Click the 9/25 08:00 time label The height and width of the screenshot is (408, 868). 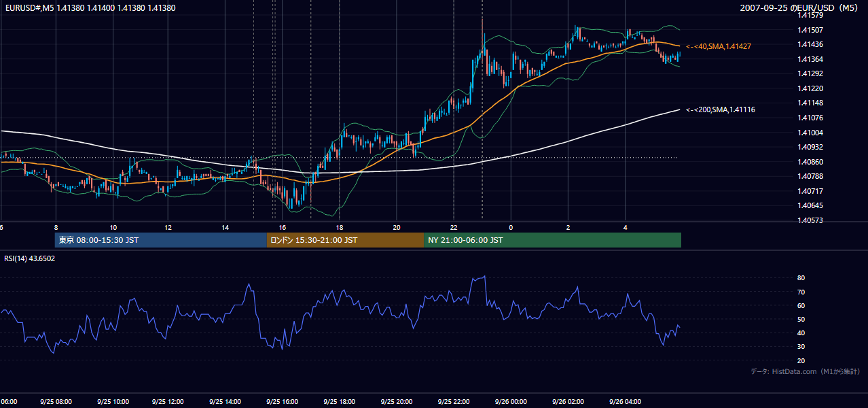click(56, 402)
